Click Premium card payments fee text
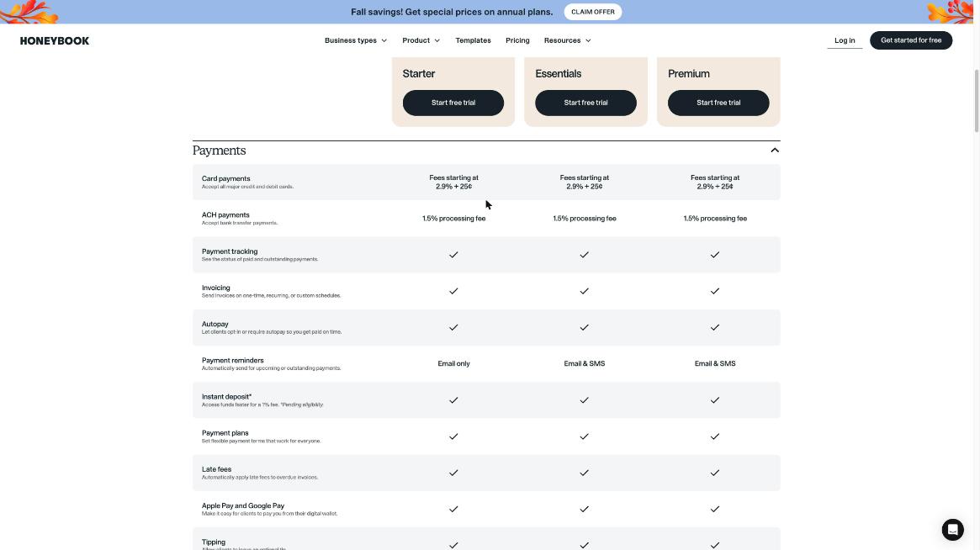This screenshot has height=550, width=980. point(715,182)
